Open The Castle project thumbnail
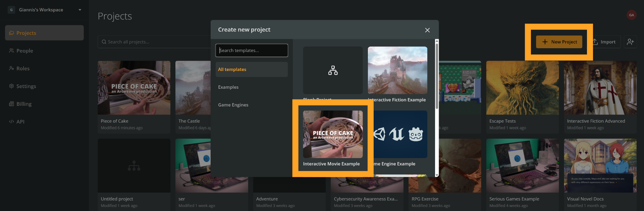 193,88
